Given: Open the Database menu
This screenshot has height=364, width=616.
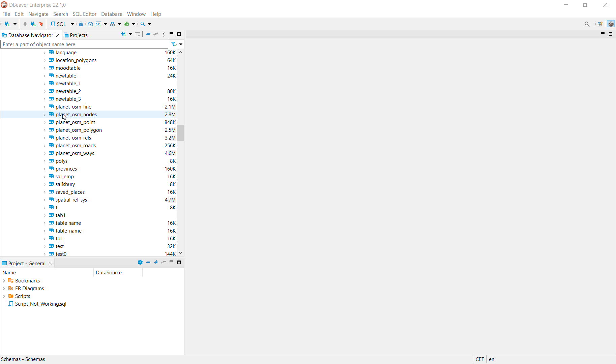Looking at the screenshot, I should [112, 14].
